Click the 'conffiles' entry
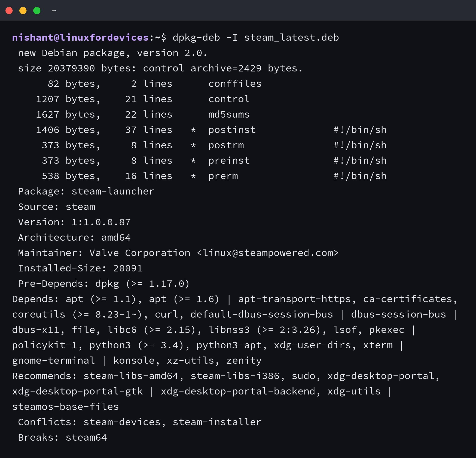 pyautogui.click(x=235, y=84)
